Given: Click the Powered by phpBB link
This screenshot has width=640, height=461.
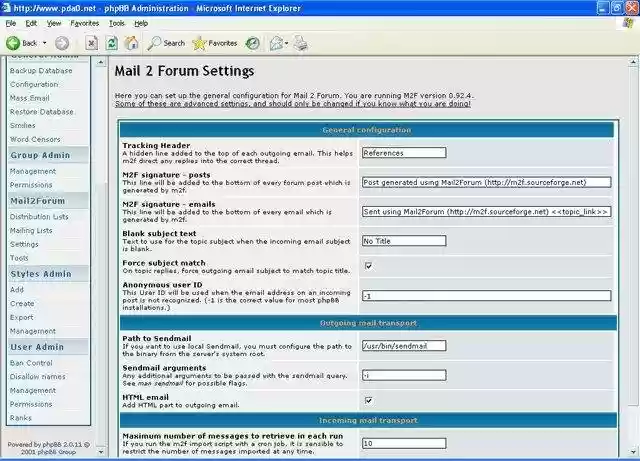Looking at the screenshot, I should pyautogui.click(x=48, y=448).
